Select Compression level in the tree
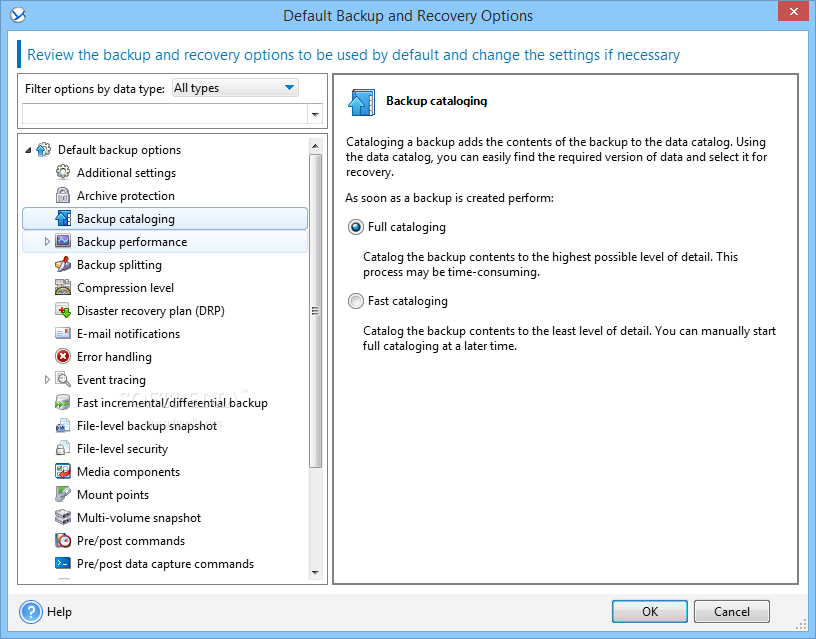The image size is (816, 639). coord(125,288)
